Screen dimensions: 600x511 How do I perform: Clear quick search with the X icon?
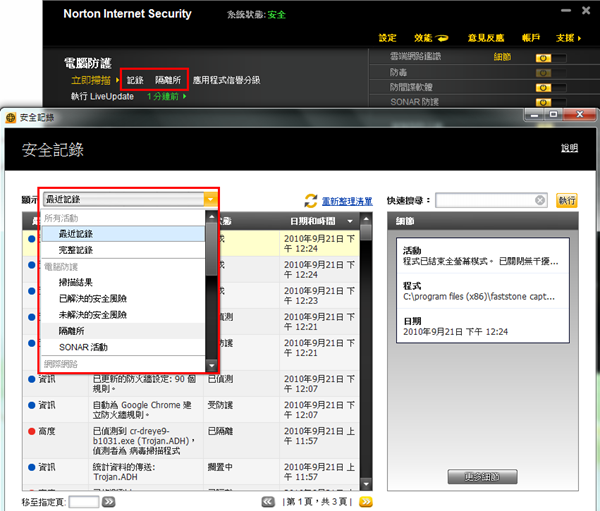[540, 200]
